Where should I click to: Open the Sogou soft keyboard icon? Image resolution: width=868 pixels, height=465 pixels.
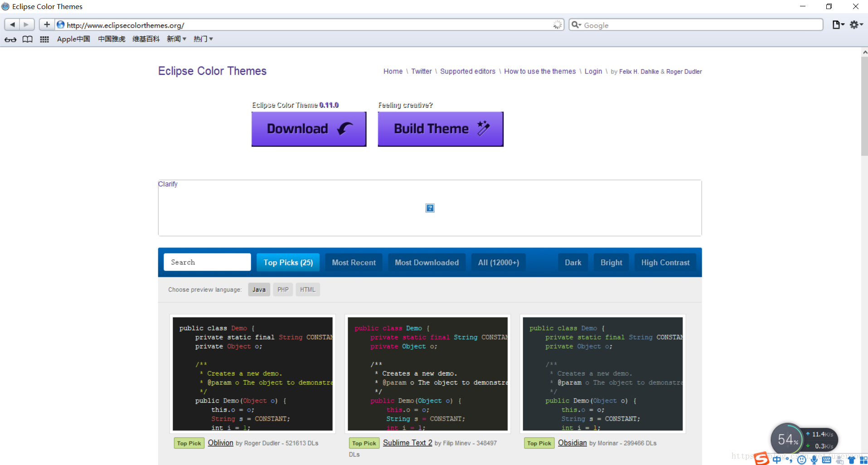826,460
